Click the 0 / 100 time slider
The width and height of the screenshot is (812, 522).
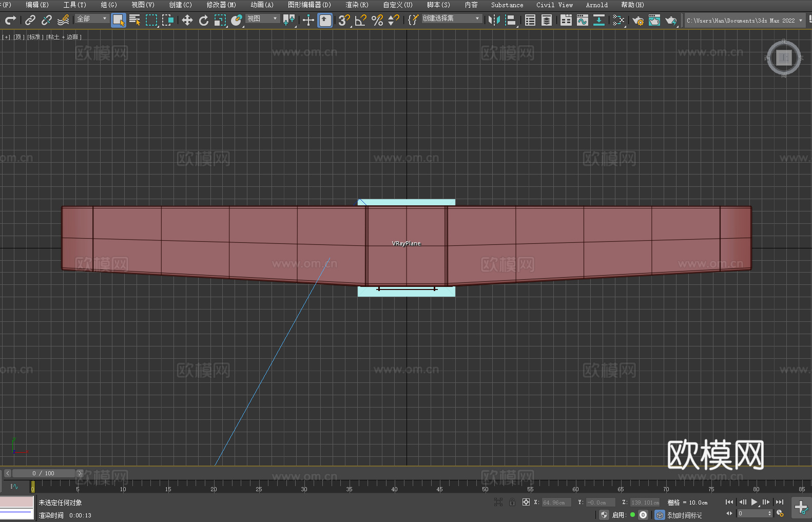pyautogui.click(x=44, y=473)
